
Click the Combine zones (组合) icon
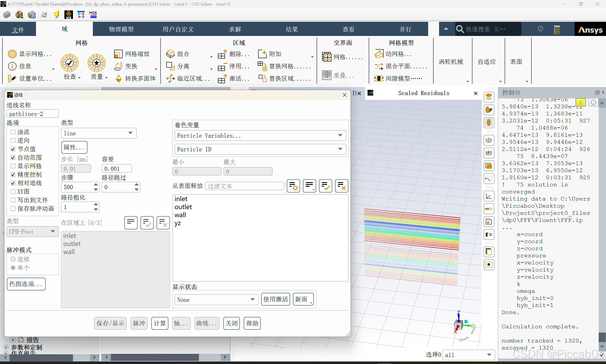[x=171, y=54]
